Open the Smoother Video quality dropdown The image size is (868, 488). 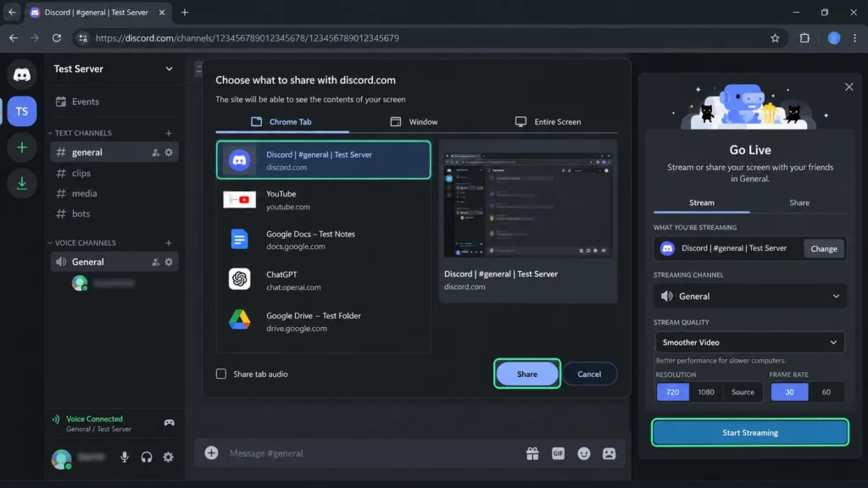pos(750,342)
